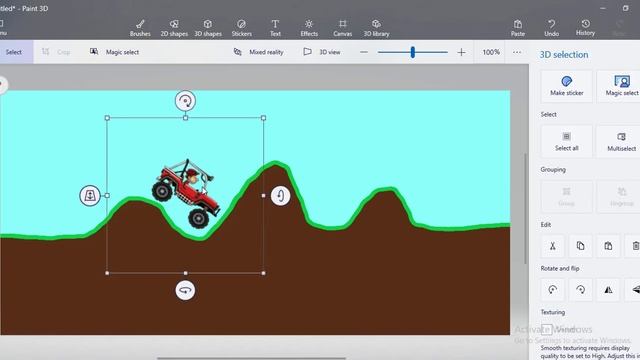Click Make sticker in the 3D selection panel
The image size is (640, 360).
[x=567, y=86]
